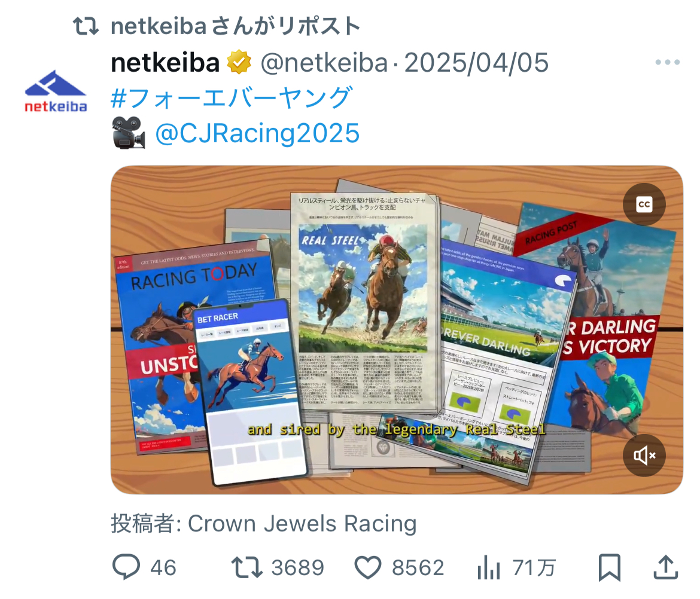Image resolution: width=700 pixels, height=599 pixels.
Task: Click the netkeiba display name
Action: click(165, 62)
